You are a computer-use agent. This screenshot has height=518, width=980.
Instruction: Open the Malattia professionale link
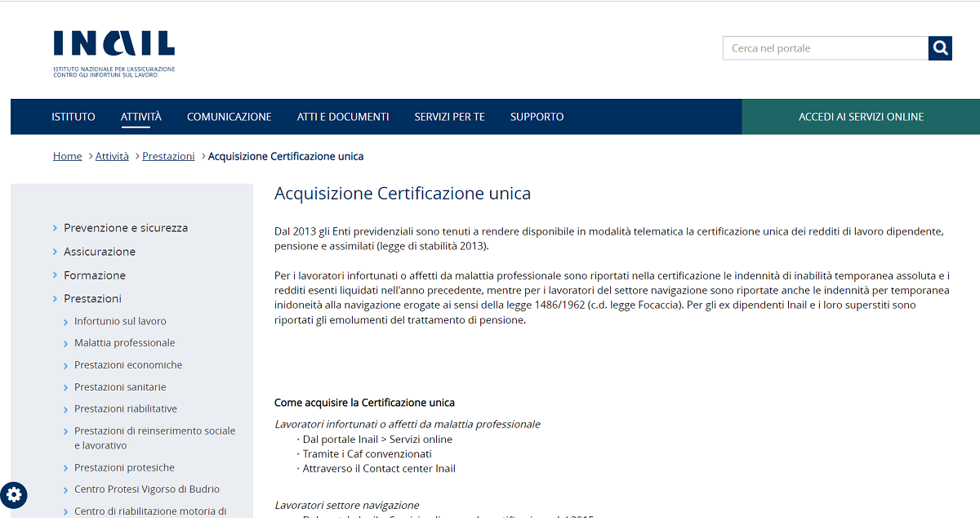click(122, 342)
